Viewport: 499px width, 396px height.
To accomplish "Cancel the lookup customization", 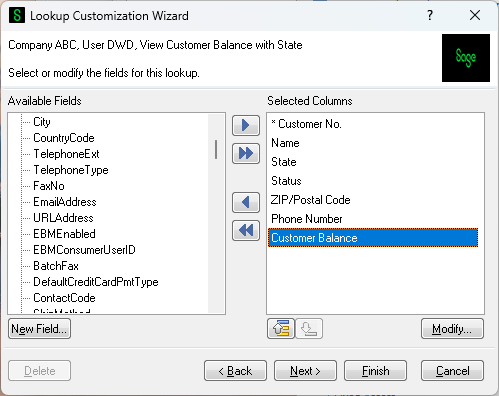I will [x=452, y=370].
